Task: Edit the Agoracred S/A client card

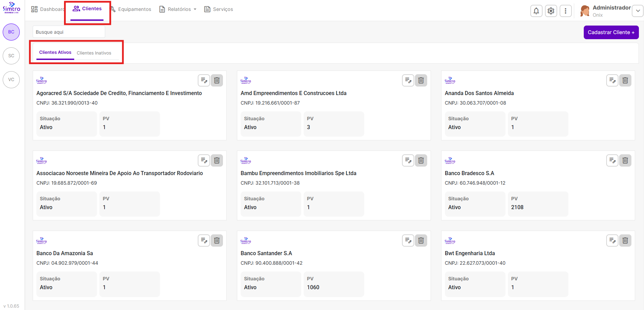Action: 204,80
